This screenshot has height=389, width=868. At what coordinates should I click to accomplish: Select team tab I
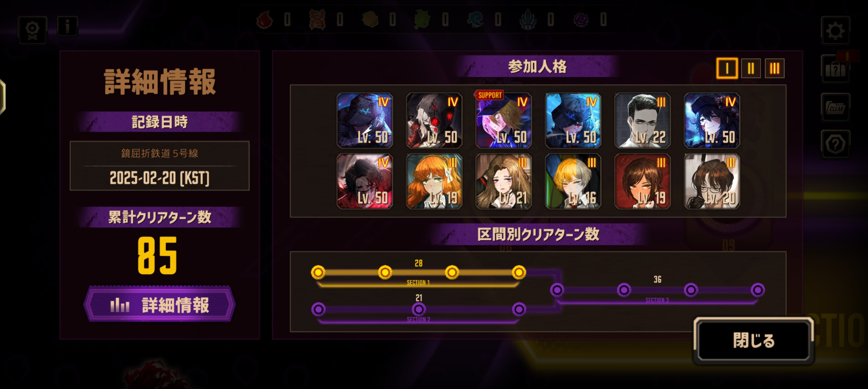click(727, 68)
